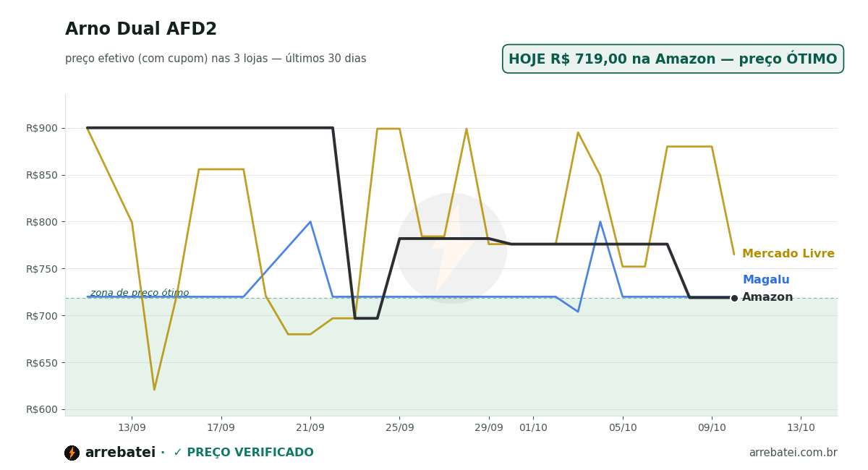The height and width of the screenshot is (470, 868).
Task: Click the 21/09 date tick label
Action: click(x=310, y=427)
